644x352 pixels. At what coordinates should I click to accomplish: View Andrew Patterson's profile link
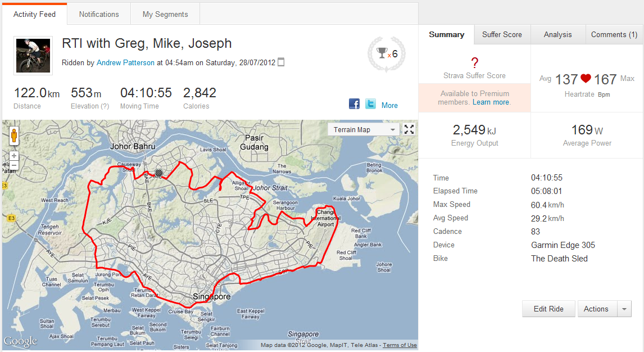pos(125,62)
